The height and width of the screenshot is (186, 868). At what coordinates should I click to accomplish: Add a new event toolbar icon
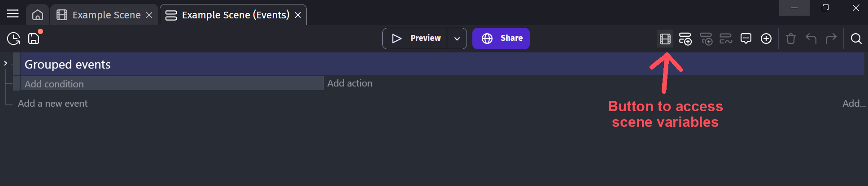685,39
